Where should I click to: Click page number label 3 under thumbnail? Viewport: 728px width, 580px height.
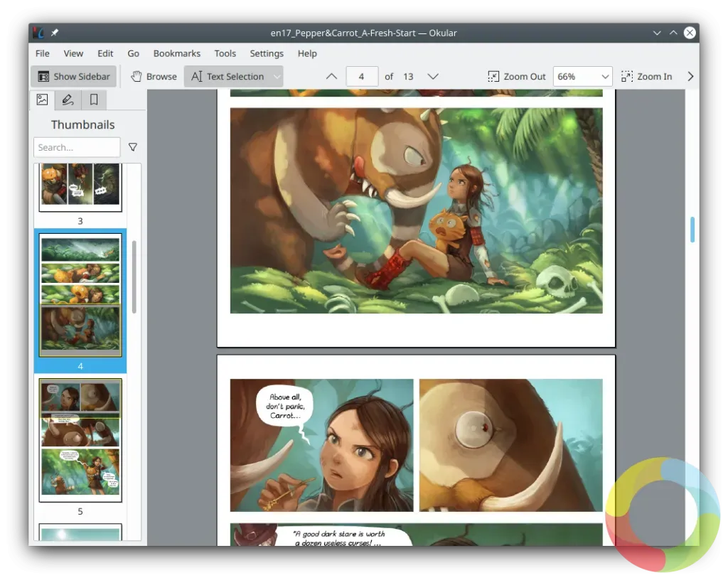click(x=80, y=221)
